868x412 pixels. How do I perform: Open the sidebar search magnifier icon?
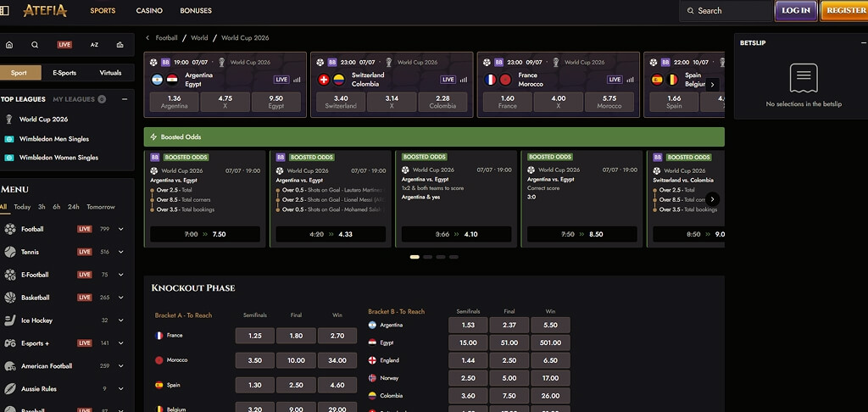[x=35, y=45]
